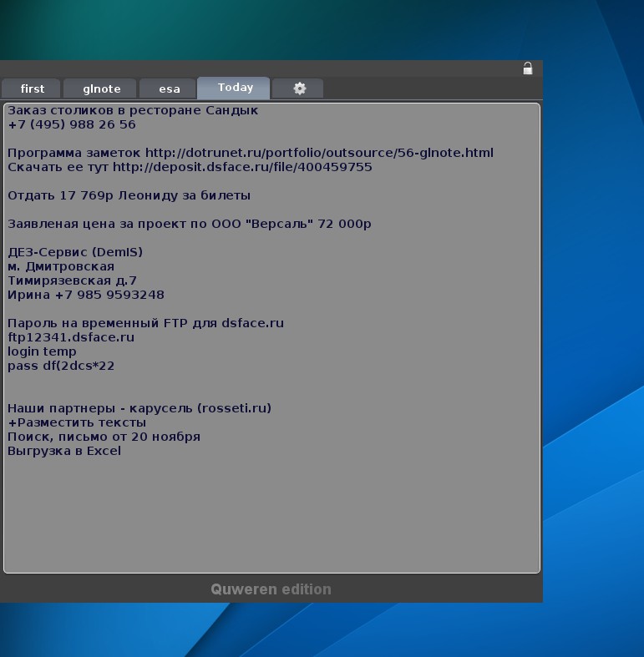Open the esa tab
Viewport: 644px width, 657px height.
(167, 88)
